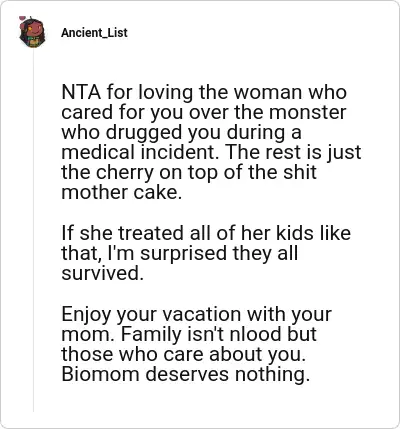Collapse the comment via the vertical thread line
400x429 pixels.
pyautogui.click(x=33, y=230)
